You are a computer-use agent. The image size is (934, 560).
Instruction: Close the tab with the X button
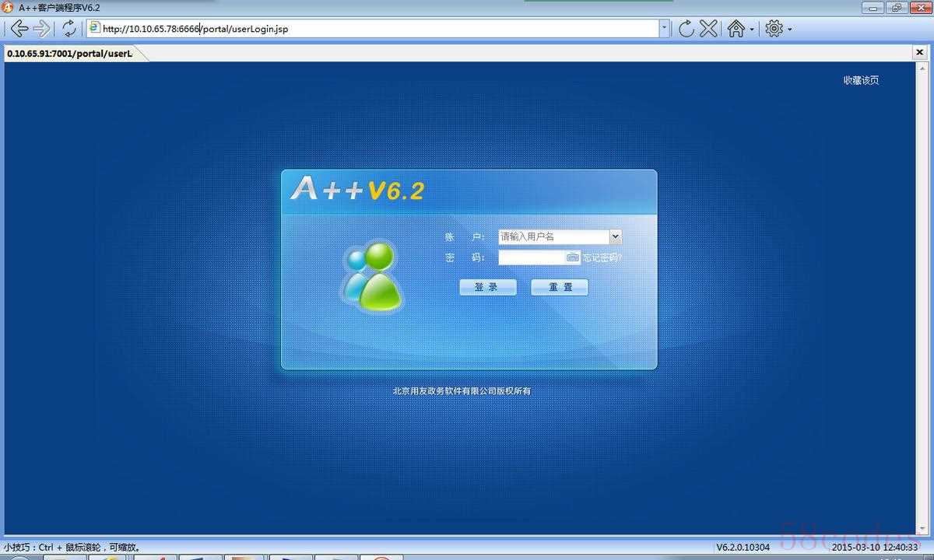tap(920, 52)
